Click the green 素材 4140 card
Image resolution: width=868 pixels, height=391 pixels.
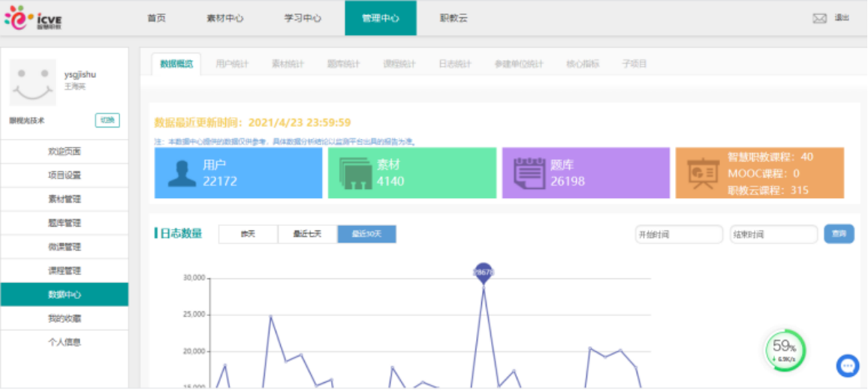(412, 173)
